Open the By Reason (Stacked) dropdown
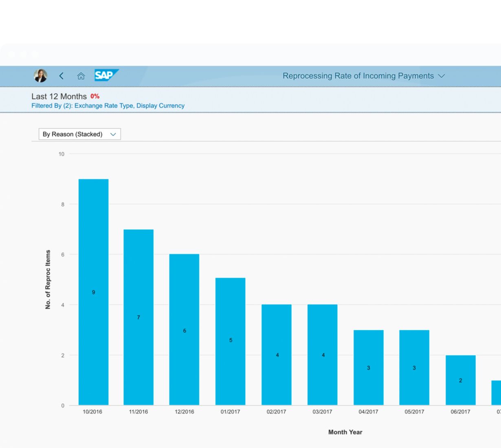 point(79,134)
